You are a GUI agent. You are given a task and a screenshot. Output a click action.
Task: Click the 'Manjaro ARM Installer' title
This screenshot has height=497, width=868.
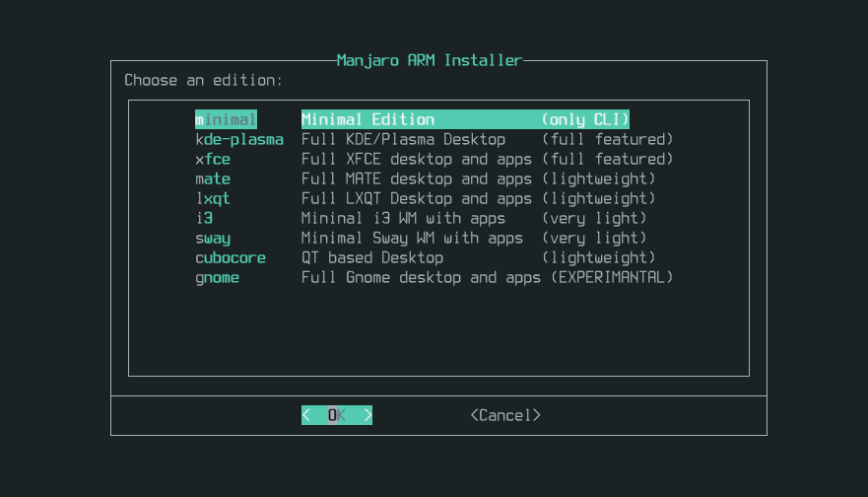tap(430, 60)
